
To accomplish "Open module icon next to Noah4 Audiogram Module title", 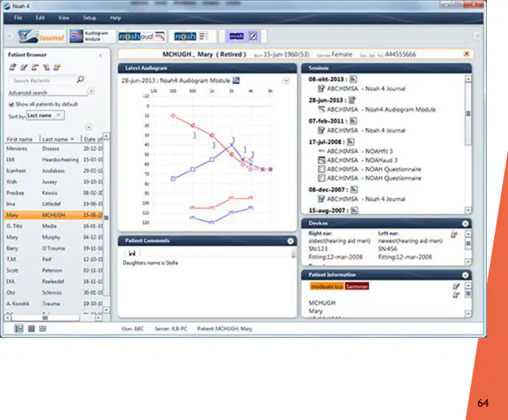I will (x=236, y=80).
